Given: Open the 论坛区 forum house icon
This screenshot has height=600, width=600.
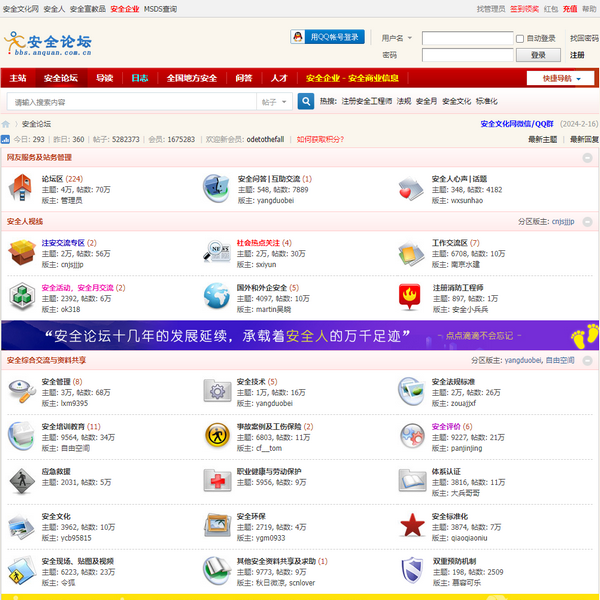Looking at the screenshot, I should (22, 187).
